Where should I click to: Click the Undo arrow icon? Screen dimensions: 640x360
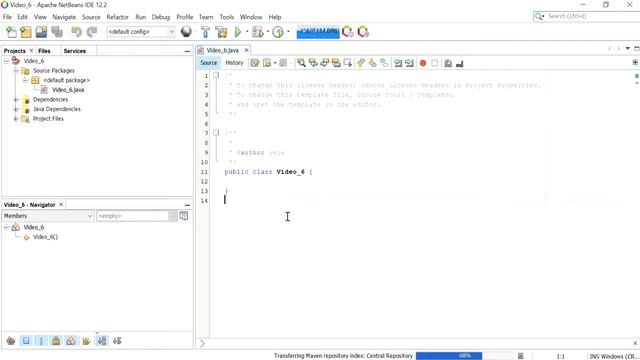(76, 32)
